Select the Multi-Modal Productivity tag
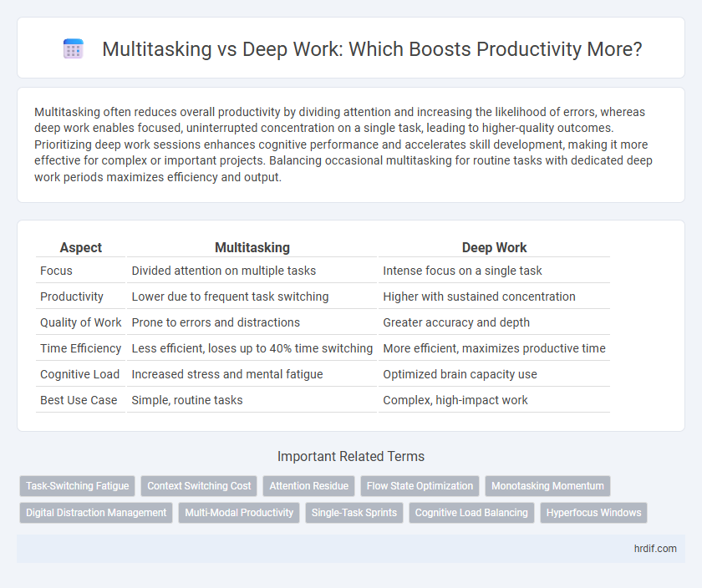 239,513
